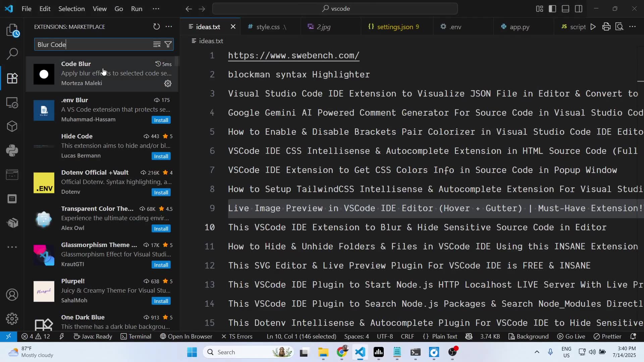Open Windows Start menu
This screenshot has height=362, width=644.
click(192, 352)
